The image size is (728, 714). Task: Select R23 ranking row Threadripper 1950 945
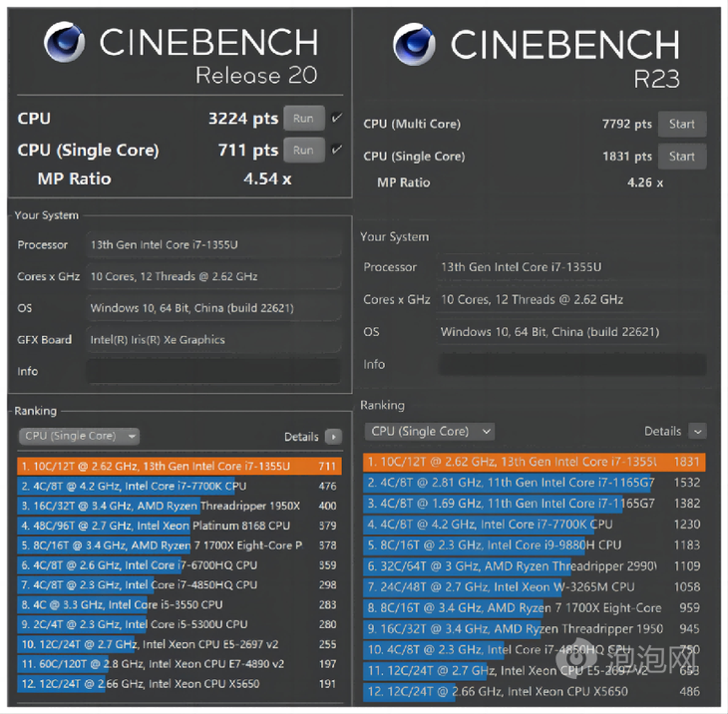pos(535,629)
